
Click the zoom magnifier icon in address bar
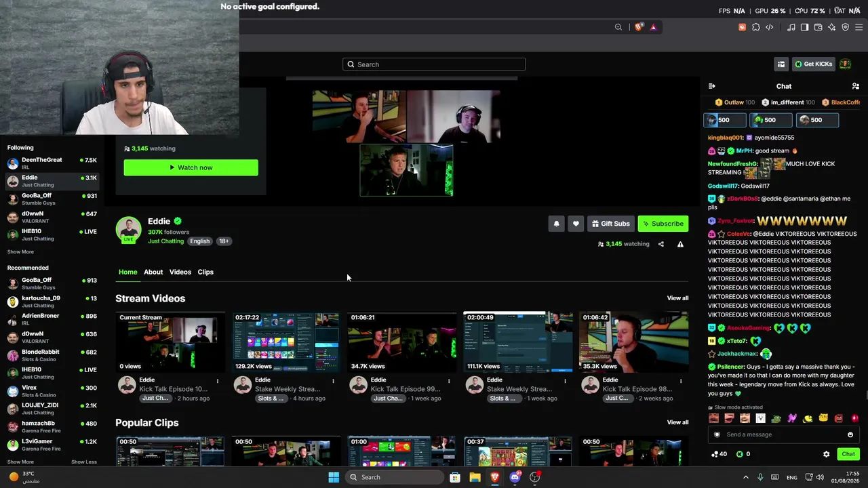[x=618, y=27]
